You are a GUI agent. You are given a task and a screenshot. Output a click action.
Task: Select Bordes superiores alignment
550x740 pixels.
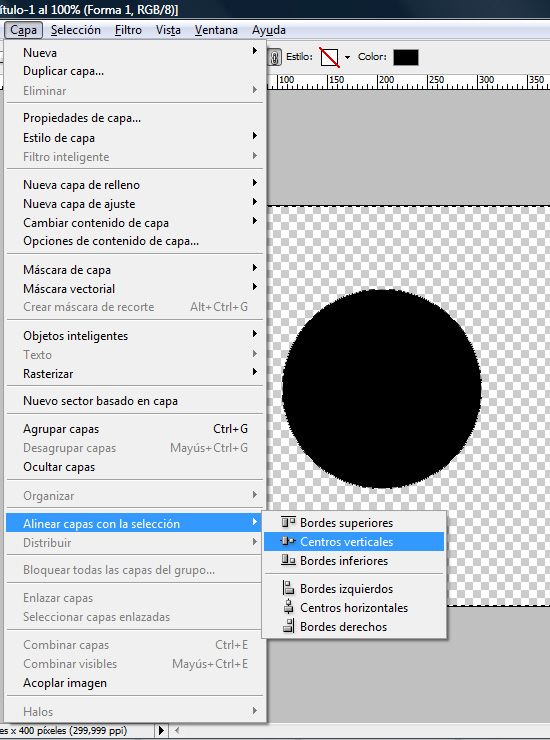(x=354, y=522)
